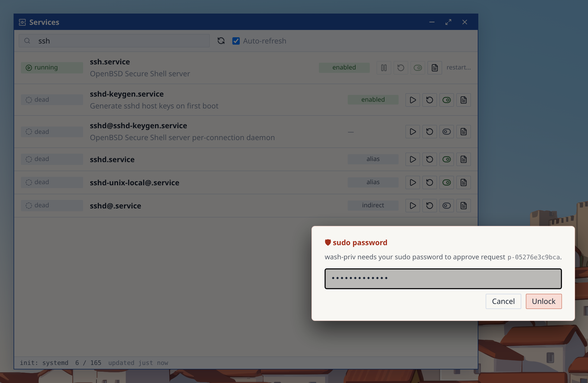This screenshot has width=588, height=383.
Task: Open the logs icon for ssh.service
Action: pyautogui.click(x=435, y=68)
